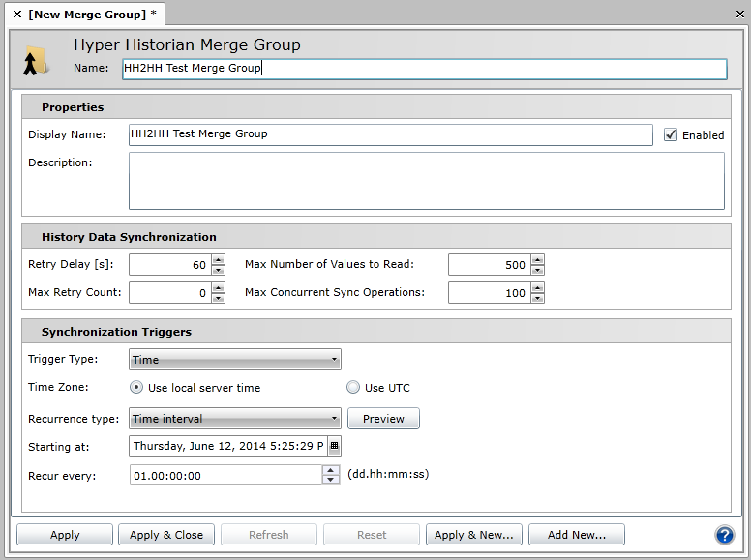Close the New Merge Group tab
The width and height of the screenshot is (751, 560).
click(16, 14)
